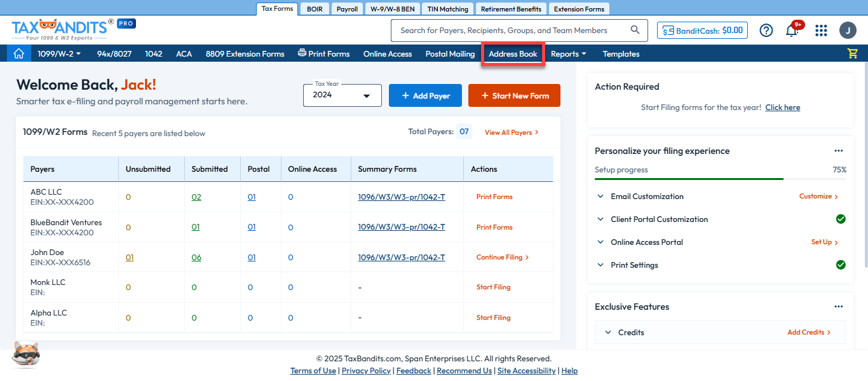Open the Terms of Use footer link
Viewport: 868px width, 381px height.
(x=313, y=370)
